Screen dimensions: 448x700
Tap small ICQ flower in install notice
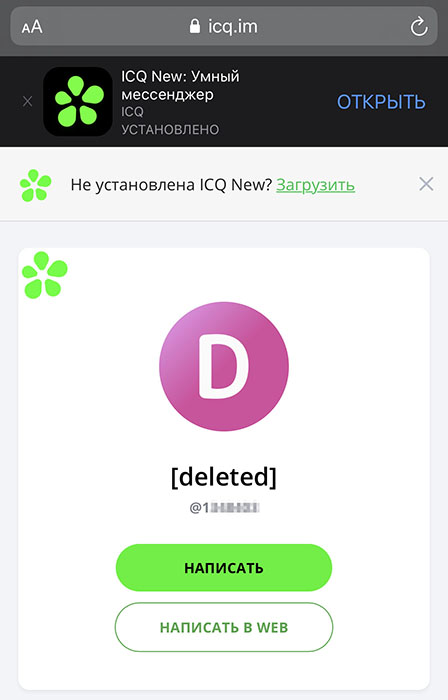click(36, 185)
